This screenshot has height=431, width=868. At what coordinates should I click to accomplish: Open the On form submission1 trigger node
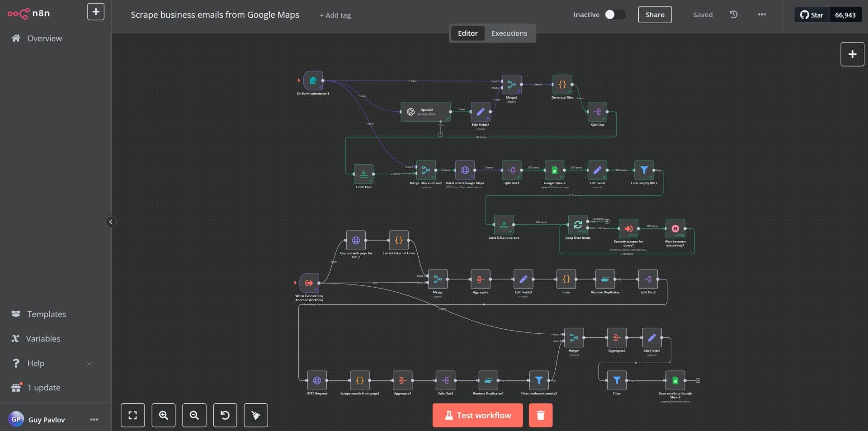click(313, 81)
